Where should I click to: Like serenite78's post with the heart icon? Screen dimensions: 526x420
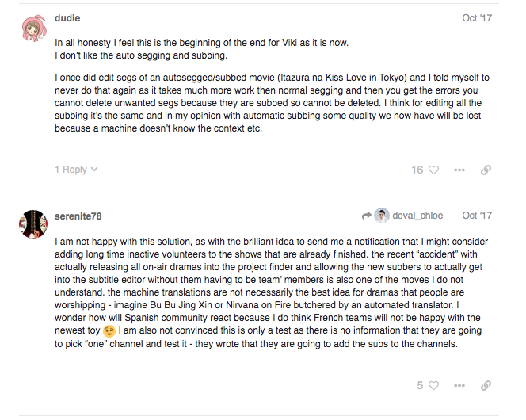coord(434,385)
